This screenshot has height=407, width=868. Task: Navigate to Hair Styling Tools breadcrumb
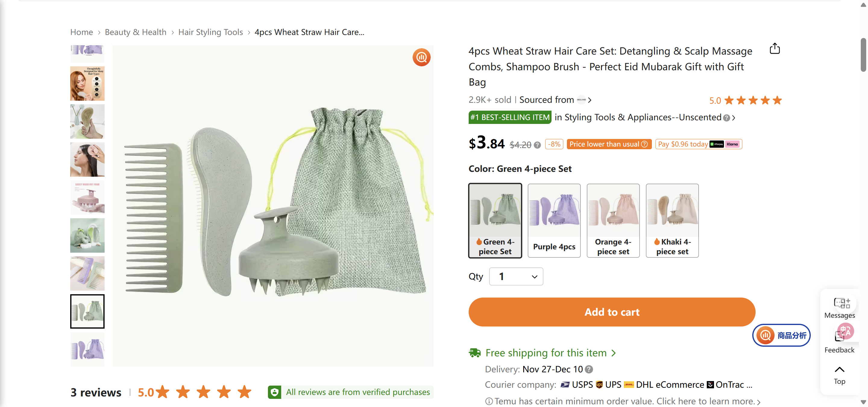[210, 32]
